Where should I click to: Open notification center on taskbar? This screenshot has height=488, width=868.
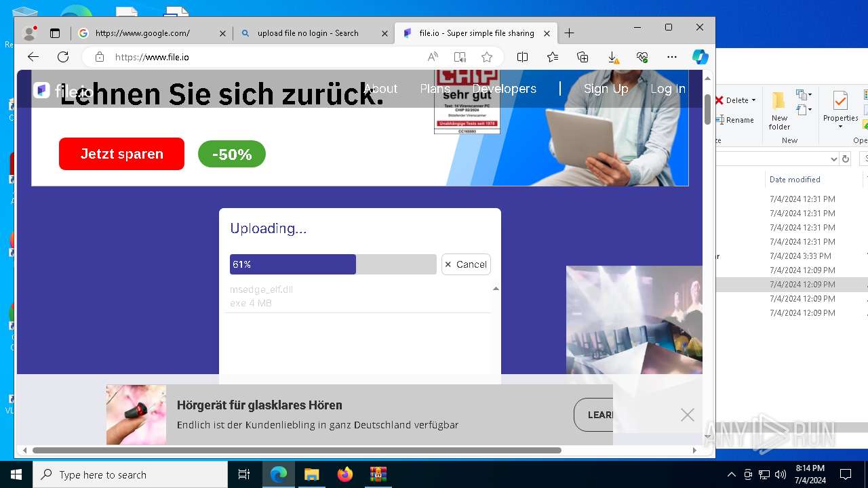(846, 474)
